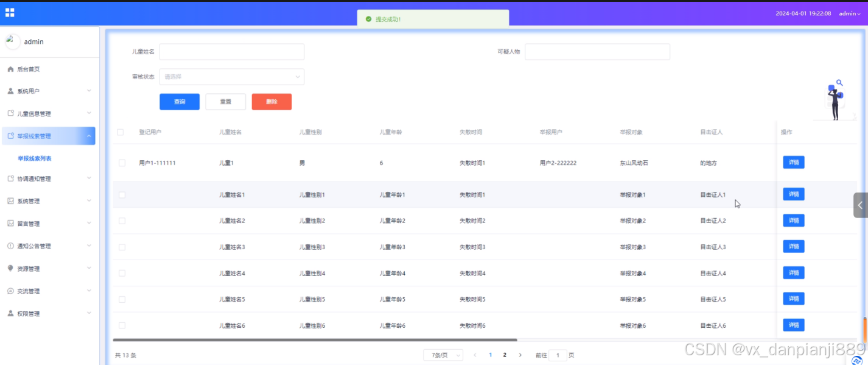Check the row for 儿童姓名2
Screen dimensions: 868x365
coord(122,221)
